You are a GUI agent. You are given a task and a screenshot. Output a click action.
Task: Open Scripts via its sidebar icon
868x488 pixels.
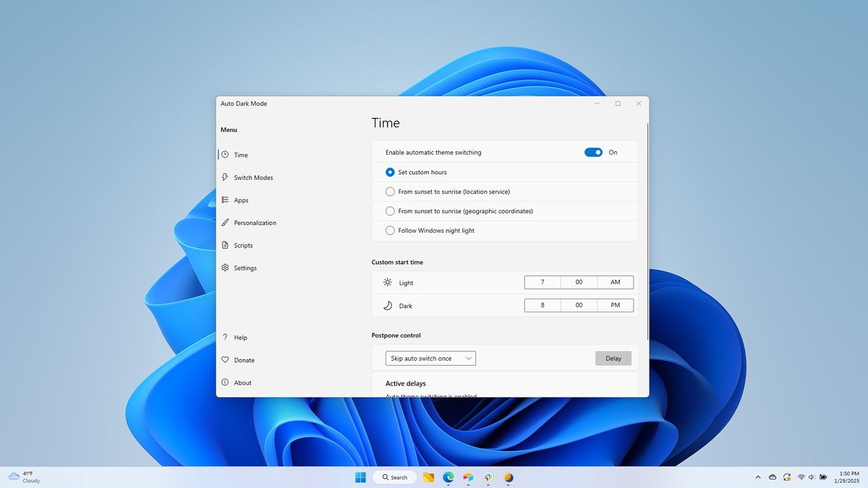click(225, 245)
